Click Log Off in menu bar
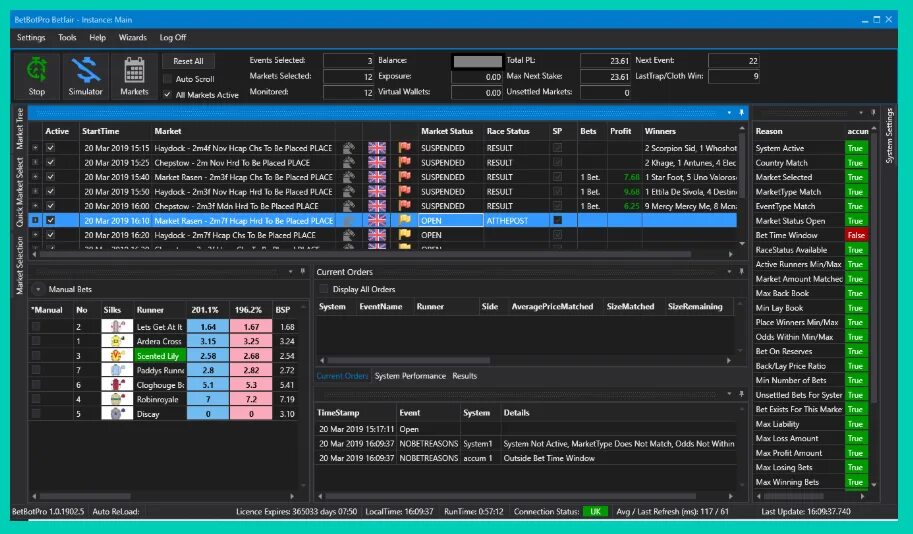 (173, 37)
